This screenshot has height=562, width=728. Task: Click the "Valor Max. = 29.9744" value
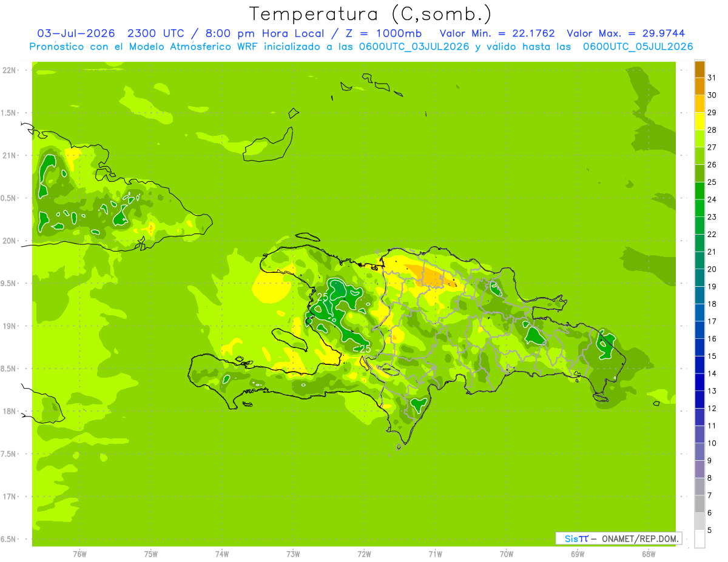point(625,34)
